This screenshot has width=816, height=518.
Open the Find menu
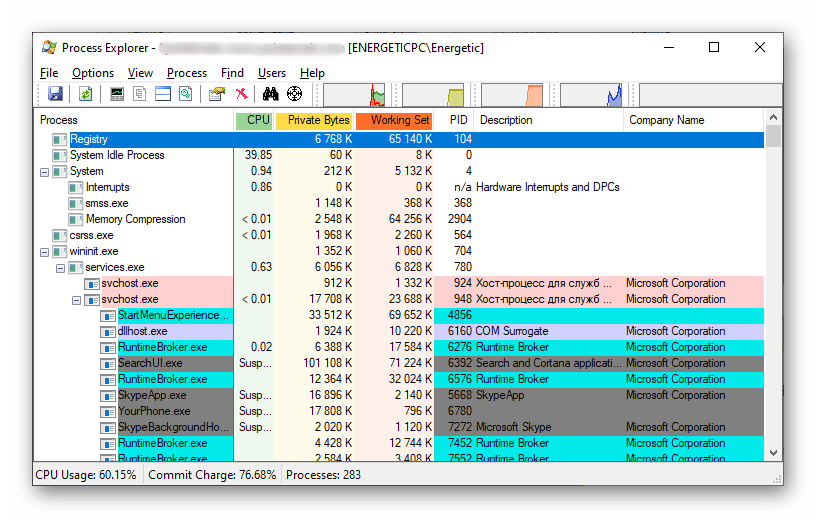click(232, 73)
